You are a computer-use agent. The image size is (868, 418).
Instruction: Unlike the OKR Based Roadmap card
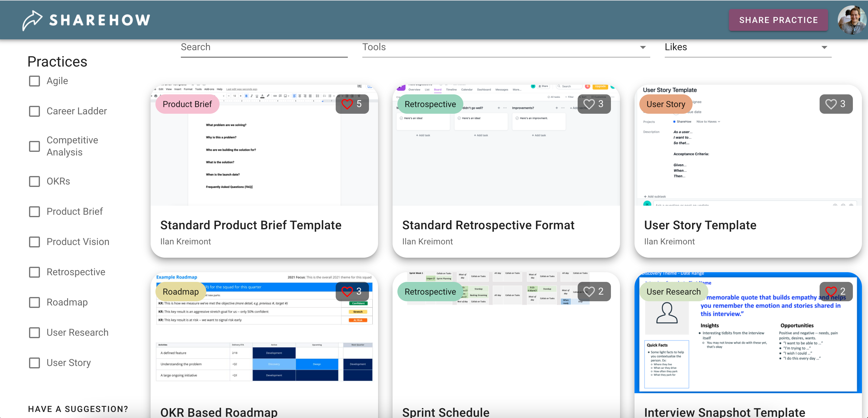click(x=347, y=291)
